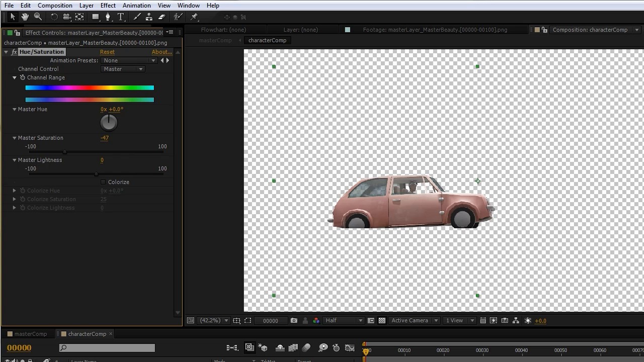
Task: Select the Selection arrow tool
Action: (x=13, y=17)
